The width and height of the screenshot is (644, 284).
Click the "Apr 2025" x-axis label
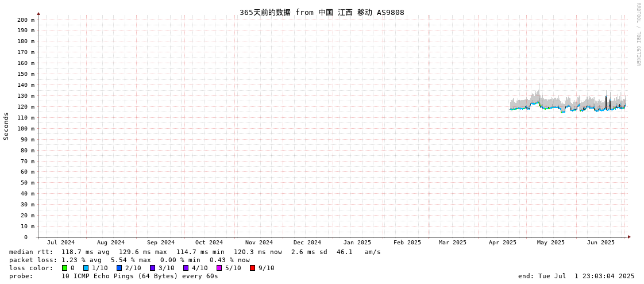click(x=503, y=243)
